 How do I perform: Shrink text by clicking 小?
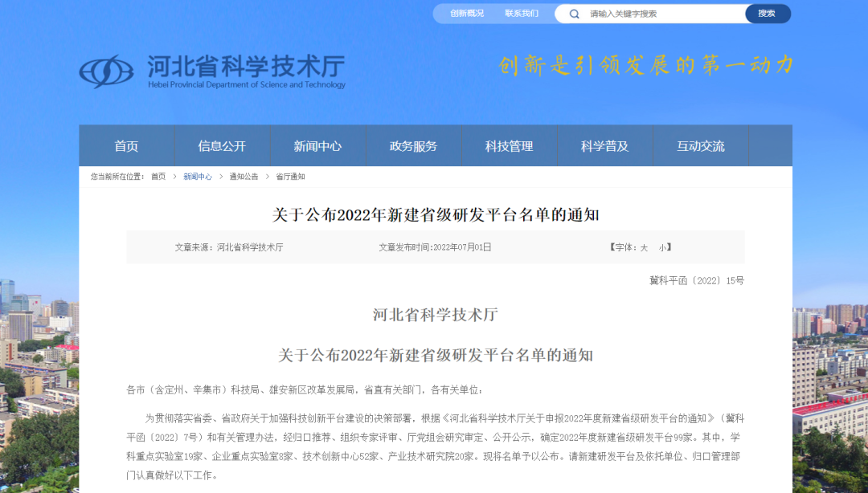661,247
